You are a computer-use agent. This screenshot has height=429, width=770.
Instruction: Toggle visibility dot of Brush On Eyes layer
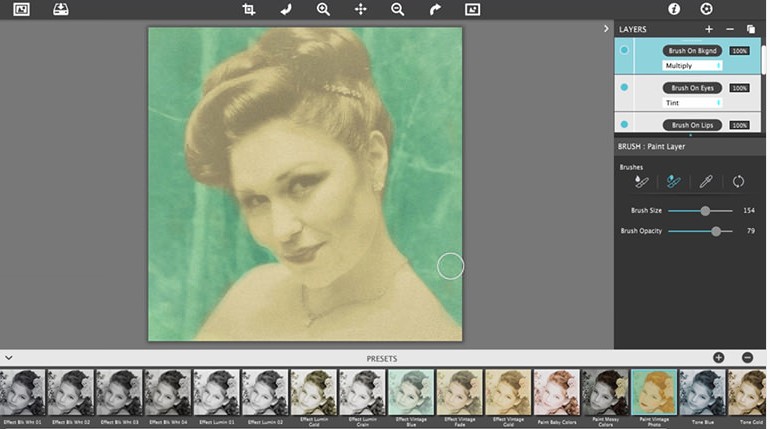click(x=625, y=87)
